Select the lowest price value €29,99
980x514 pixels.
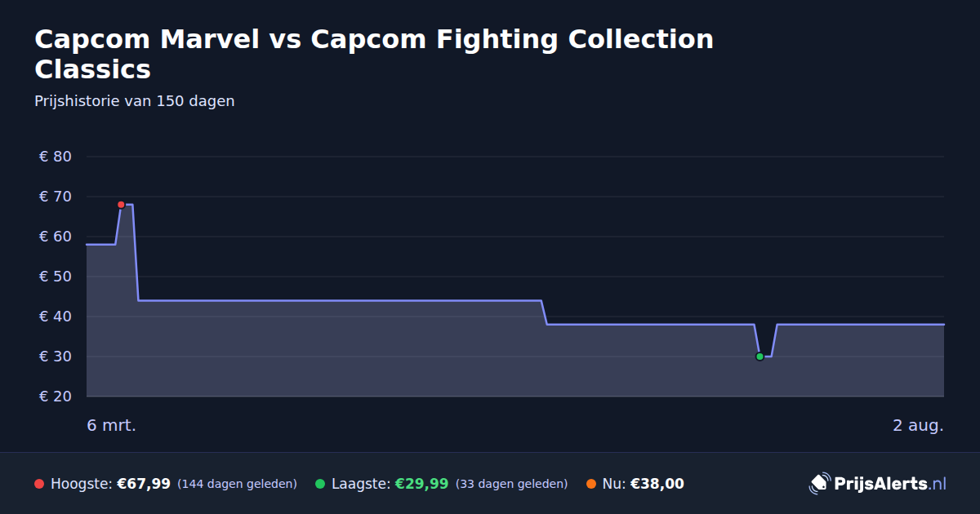[421, 484]
